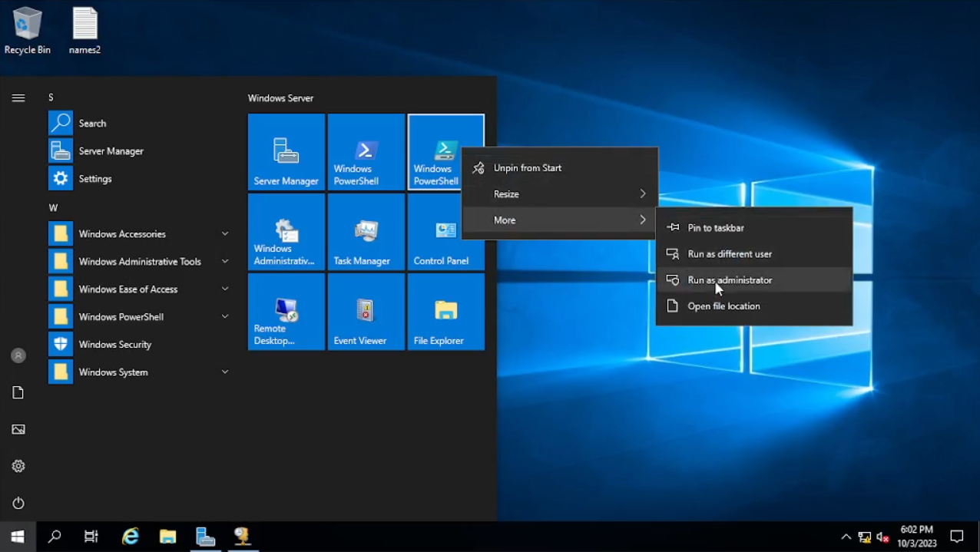Click the Windows Start button
This screenshot has width=980, height=552.
[x=18, y=537]
